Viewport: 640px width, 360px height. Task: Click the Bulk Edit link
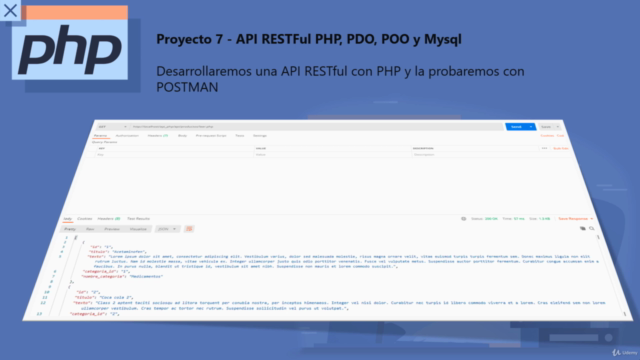click(x=561, y=149)
